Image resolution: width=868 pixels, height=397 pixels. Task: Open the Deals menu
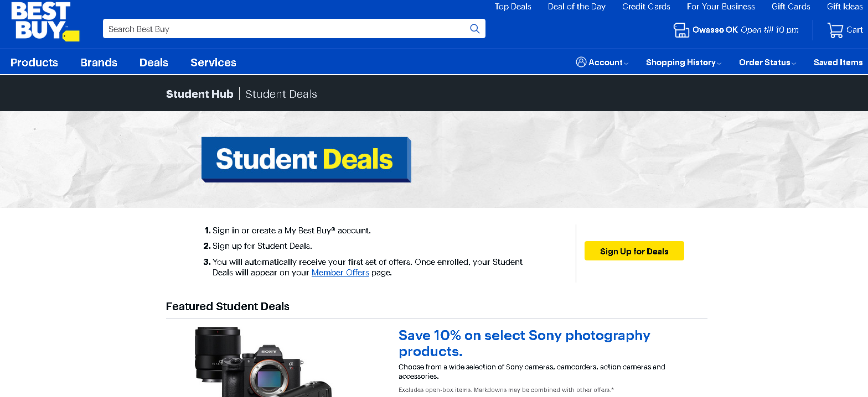tap(154, 62)
